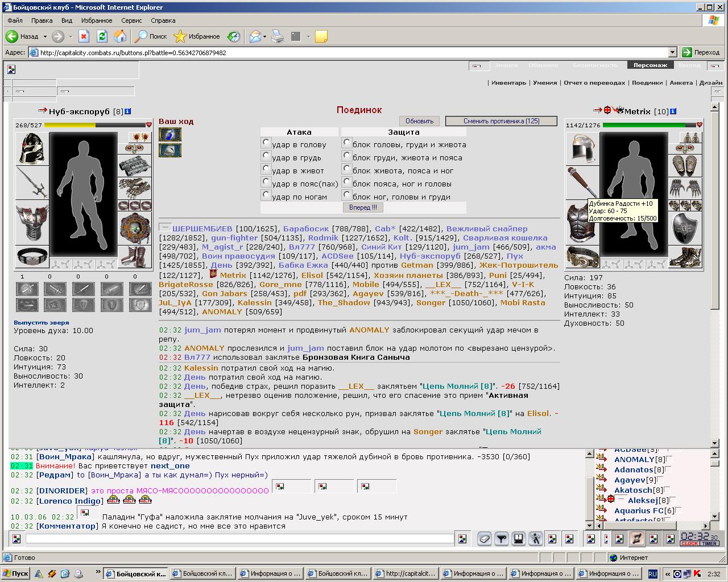This screenshot has width=728, height=582.
Task: Open info icon next to Нуб-экспоруб [8]
Action: point(128,111)
